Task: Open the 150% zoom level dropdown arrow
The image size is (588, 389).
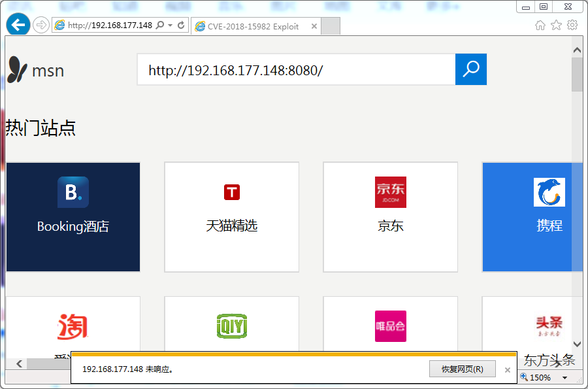Action: [x=564, y=378]
